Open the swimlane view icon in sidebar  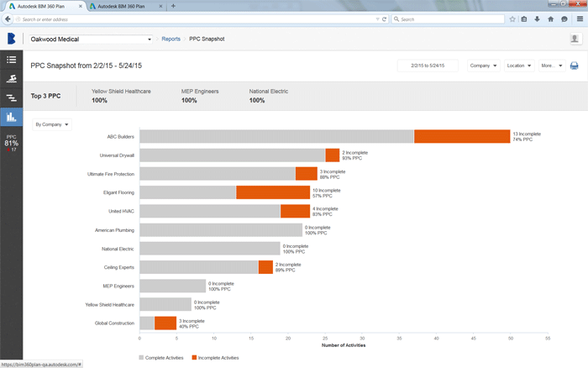pyautogui.click(x=11, y=79)
